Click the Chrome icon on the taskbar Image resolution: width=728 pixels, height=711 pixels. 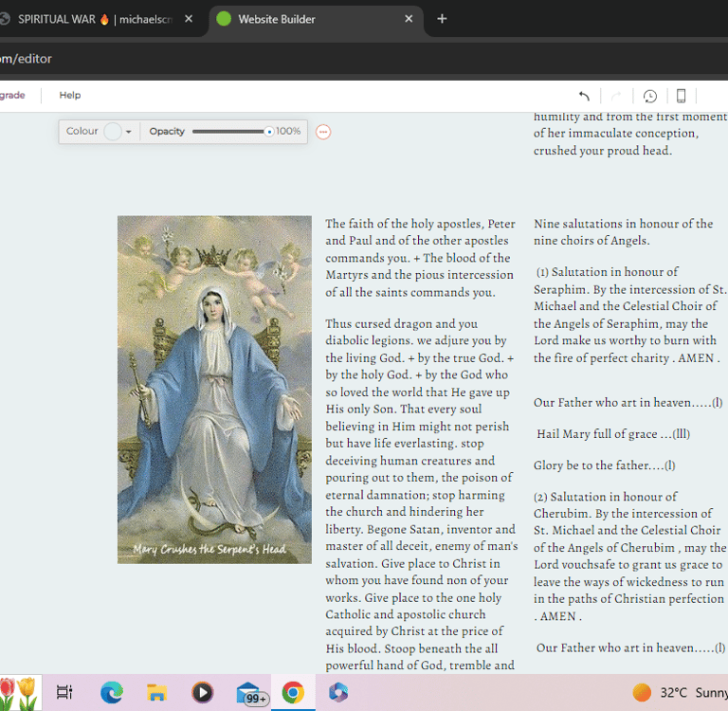tap(293, 692)
